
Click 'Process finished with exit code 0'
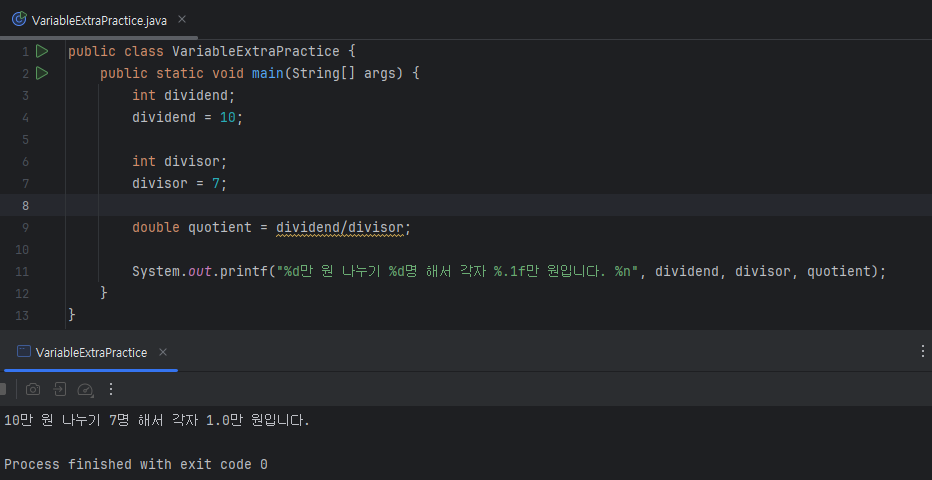pos(136,465)
